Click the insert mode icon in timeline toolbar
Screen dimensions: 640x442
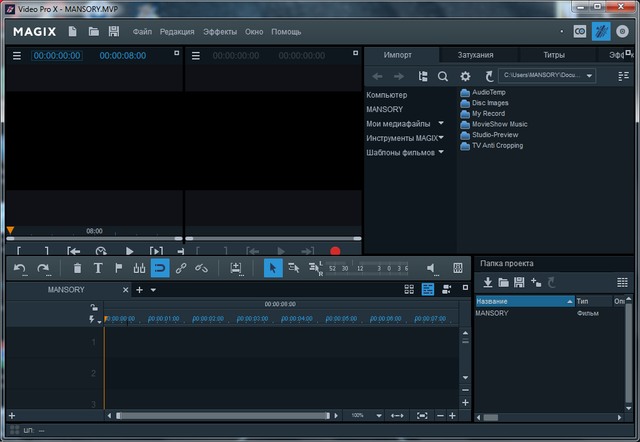(236, 268)
